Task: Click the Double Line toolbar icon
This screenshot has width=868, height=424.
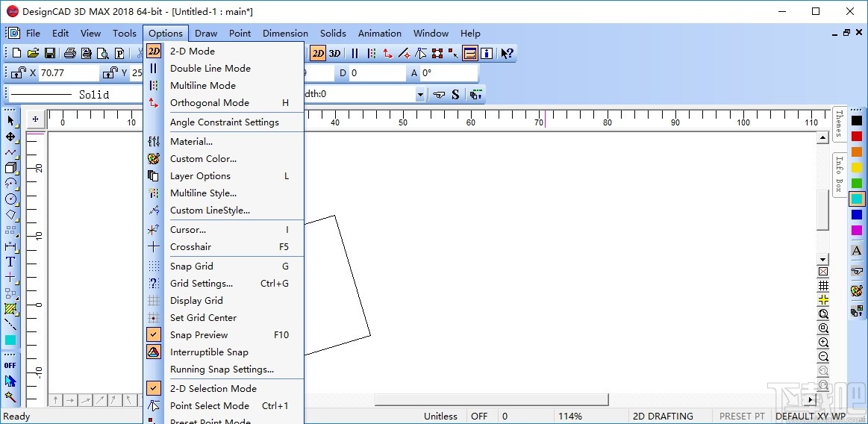Action: 355,53
